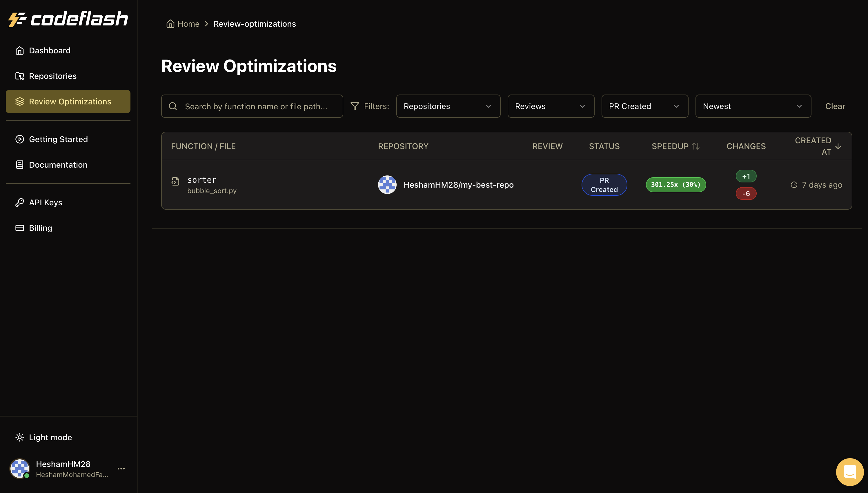Open the user profile options menu
Image resolution: width=868 pixels, height=493 pixels.
coord(121,468)
